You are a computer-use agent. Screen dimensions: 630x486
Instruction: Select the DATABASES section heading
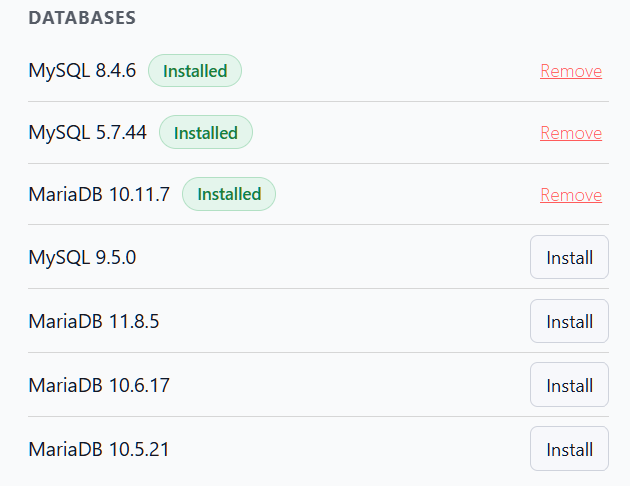pyautogui.click(x=82, y=18)
